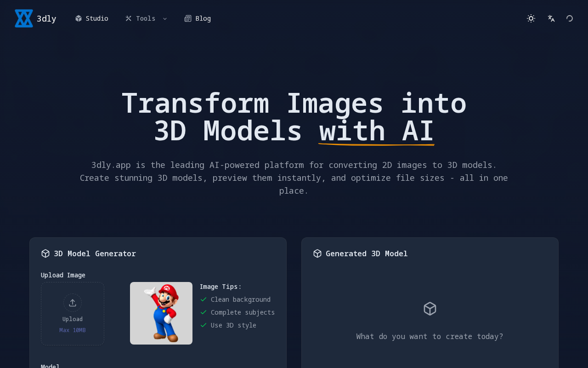
Task: Open the Blog page
Action: click(x=198, y=18)
